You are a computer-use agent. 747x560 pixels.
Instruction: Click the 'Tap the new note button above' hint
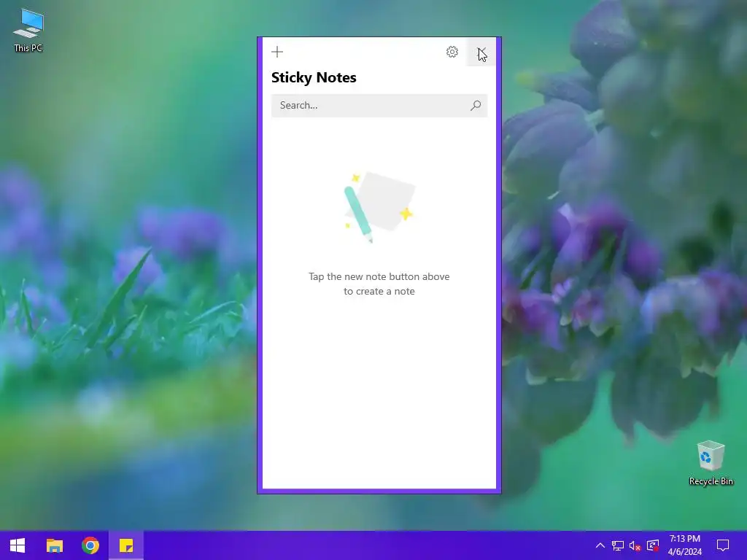(x=379, y=284)
